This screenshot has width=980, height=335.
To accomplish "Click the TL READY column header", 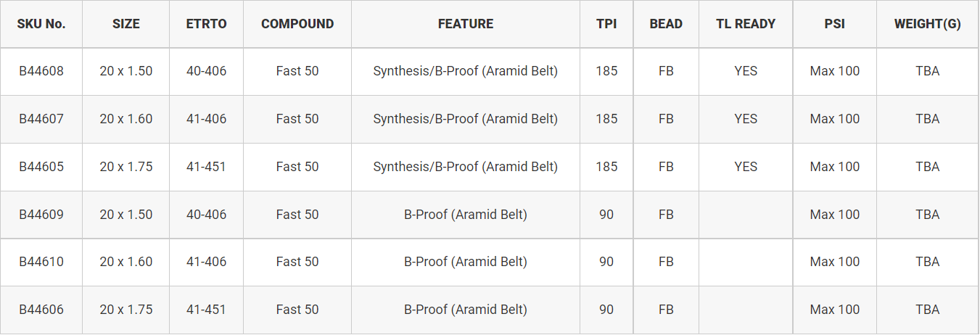I will coord(746,24).
